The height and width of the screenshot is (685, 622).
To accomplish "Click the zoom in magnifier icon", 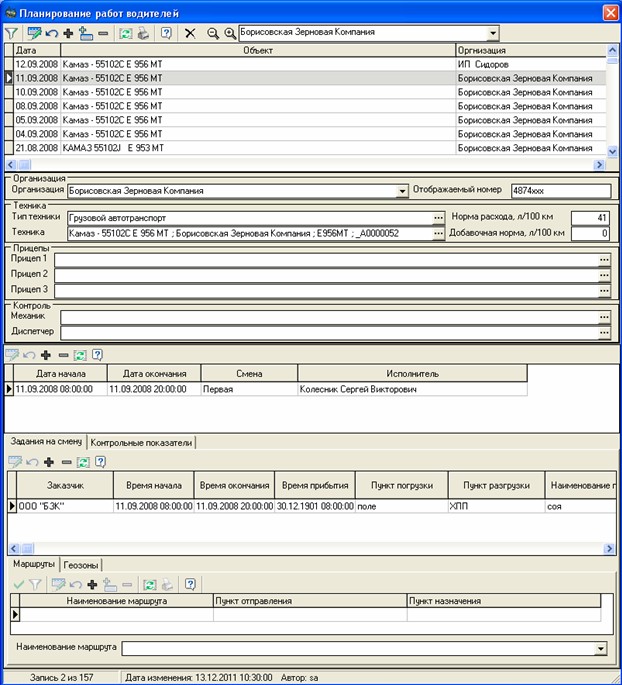I will tap(229, 33).
